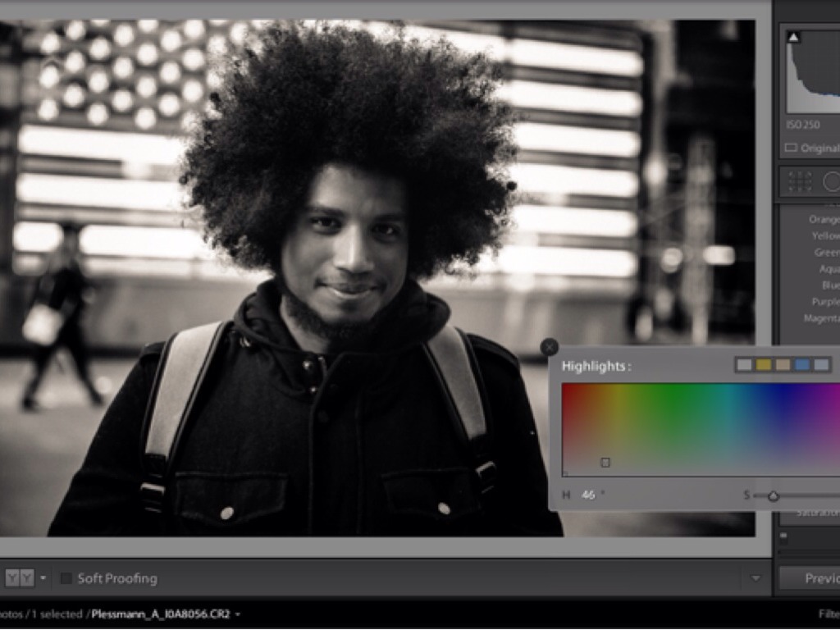The height and width of the screenshot is (630, 840).
Task: Close the Highlights color picker popup
Action: tap(550, 347)
